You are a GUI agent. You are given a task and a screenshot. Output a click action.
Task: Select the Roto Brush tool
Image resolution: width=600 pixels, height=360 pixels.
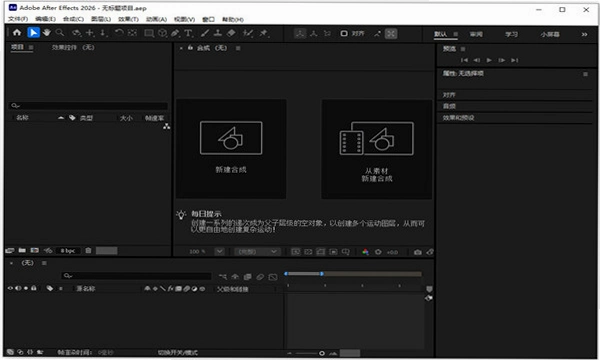(x=248, y=34)
